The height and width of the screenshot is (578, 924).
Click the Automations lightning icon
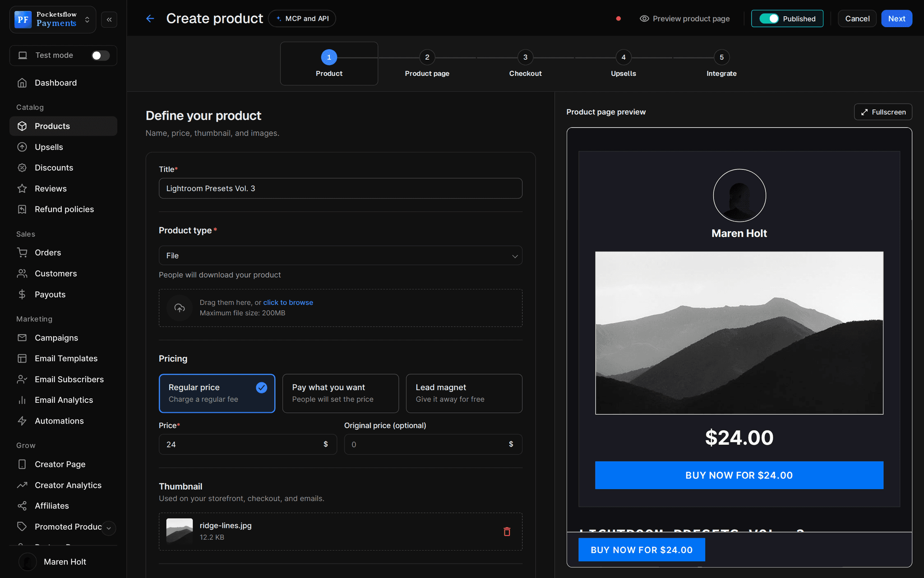[x=22, y=421]
